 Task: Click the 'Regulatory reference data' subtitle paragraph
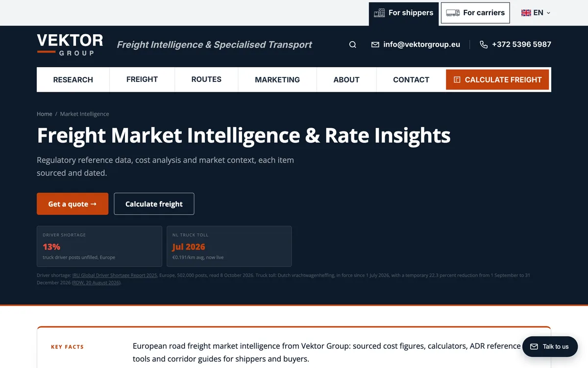pyautogui.click(x=165, y=166)
